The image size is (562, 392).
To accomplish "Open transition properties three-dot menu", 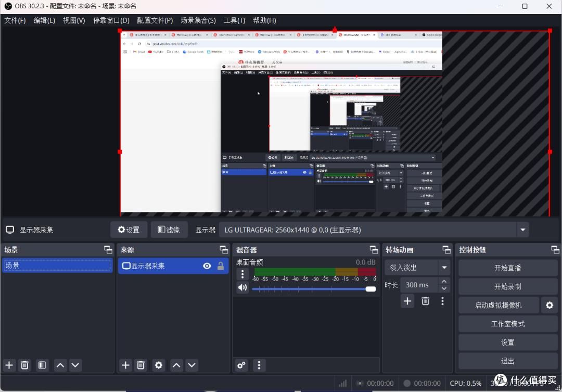I will (443, 301).
